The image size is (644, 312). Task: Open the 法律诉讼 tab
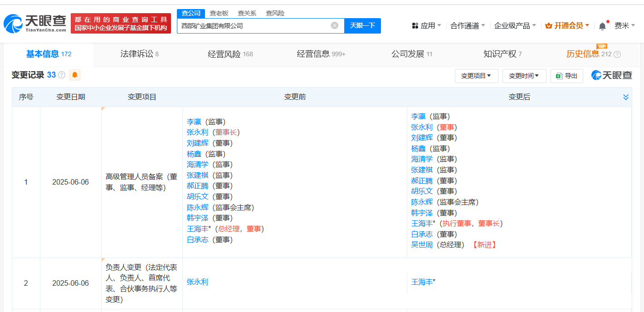139,54
